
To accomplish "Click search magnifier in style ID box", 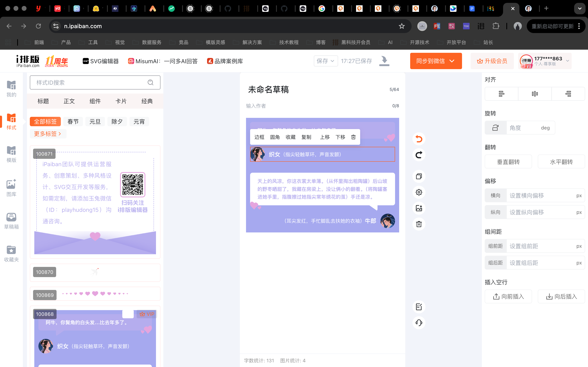I will click(150, 83).
